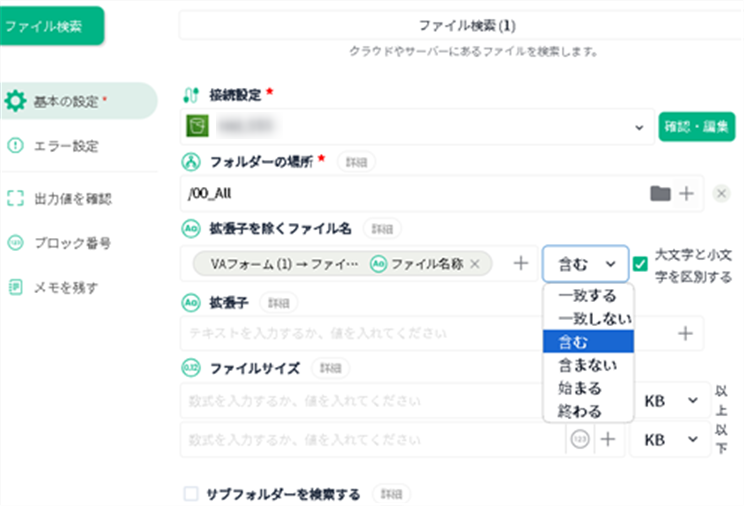The image size is (744, 506).
Task: Click the gear icon for 基本の設定
Action: [x=15, y=101]
